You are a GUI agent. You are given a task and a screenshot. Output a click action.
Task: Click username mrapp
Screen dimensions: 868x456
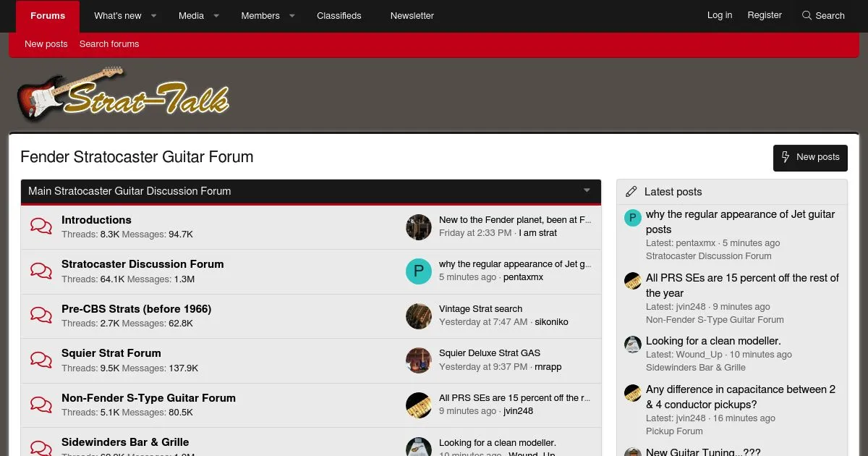coord(548,367)
